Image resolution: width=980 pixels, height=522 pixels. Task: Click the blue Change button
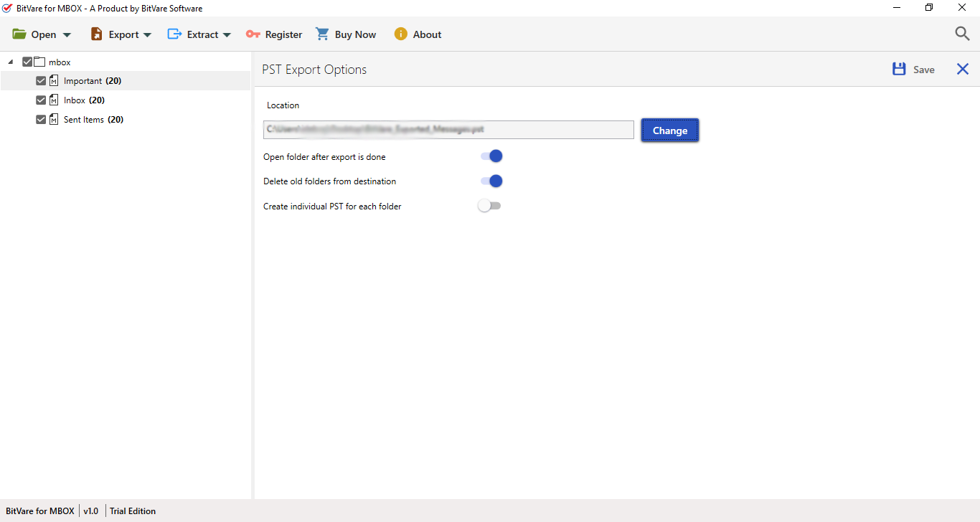pos(670,130)
